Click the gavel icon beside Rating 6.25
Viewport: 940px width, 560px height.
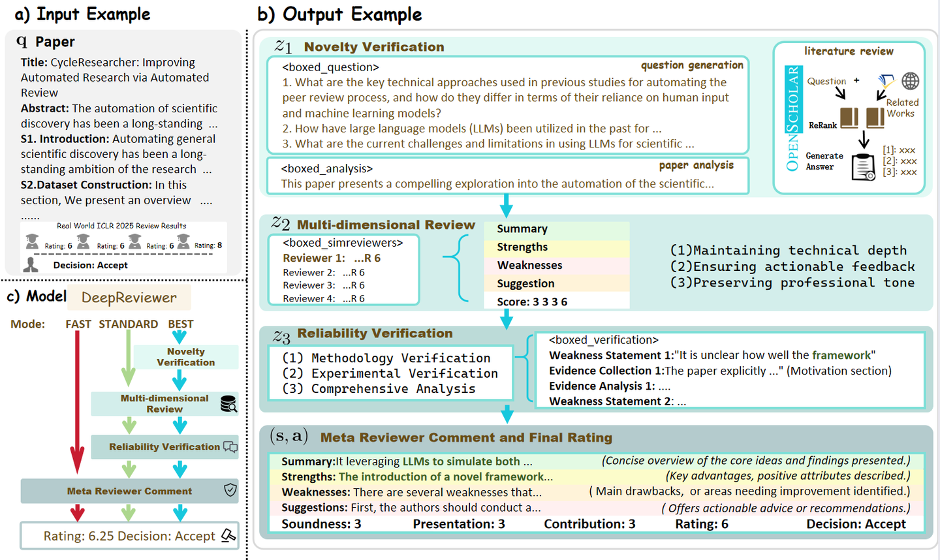tap(228, 535)
